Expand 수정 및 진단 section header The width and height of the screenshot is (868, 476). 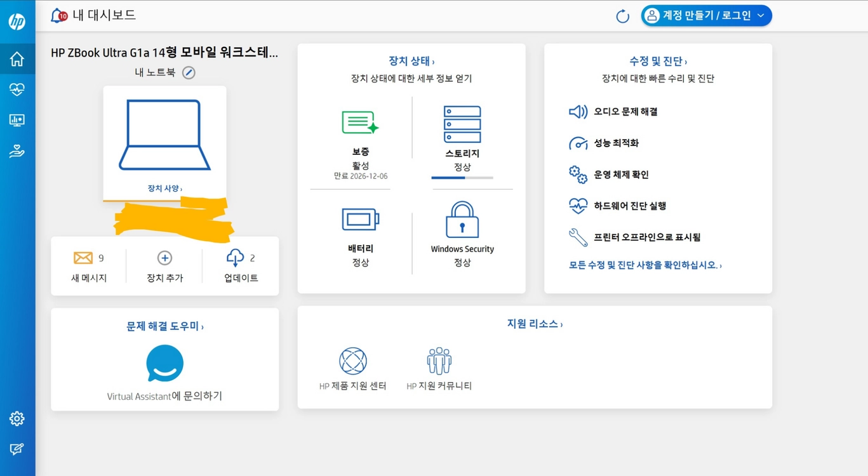click(658, 61)
